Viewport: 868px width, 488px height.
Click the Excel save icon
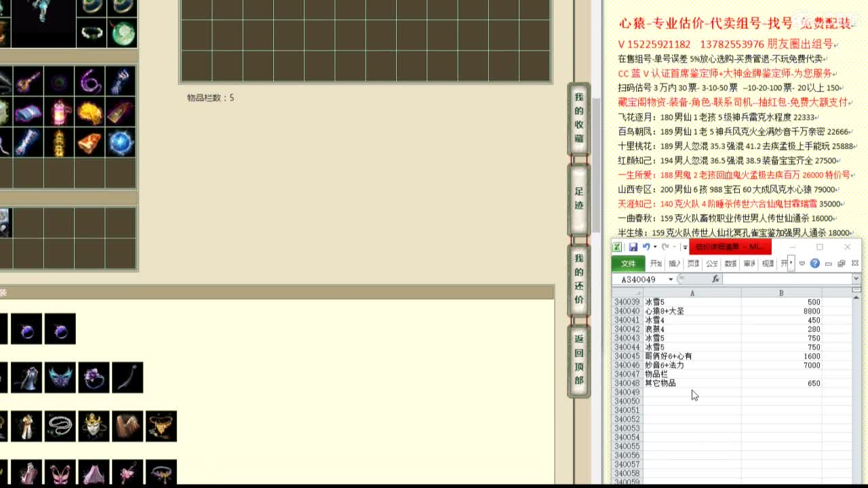click(633, 247)
